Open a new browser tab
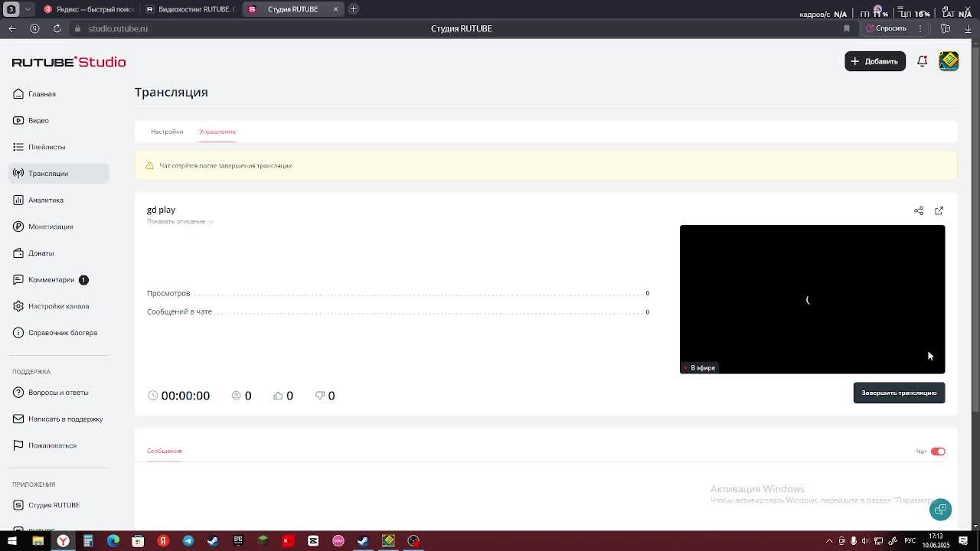 353,9
